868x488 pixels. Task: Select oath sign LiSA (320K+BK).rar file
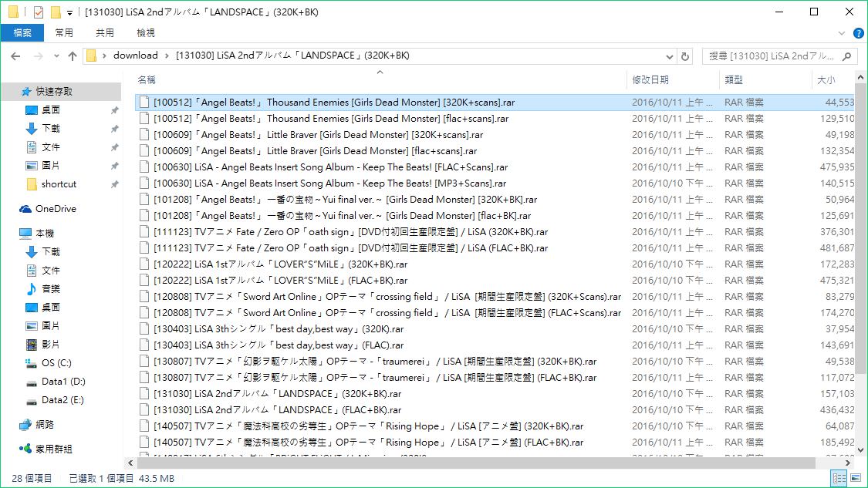(350, 232)
